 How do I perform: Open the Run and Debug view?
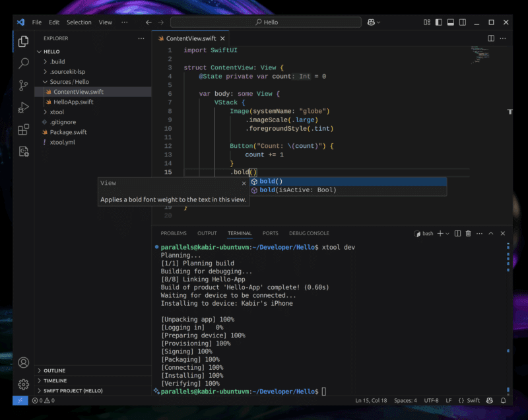pyautogui.click(x=23, y=108)
